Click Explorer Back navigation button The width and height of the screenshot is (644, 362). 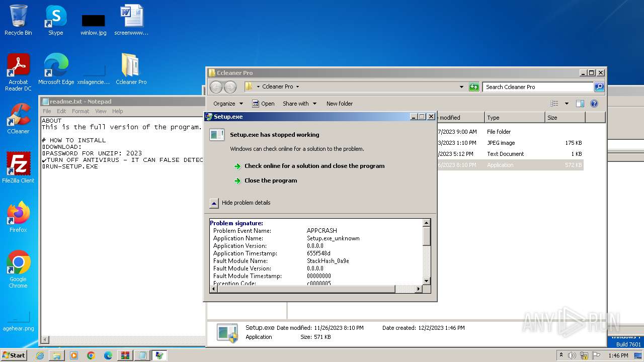(x=216, y=87)
